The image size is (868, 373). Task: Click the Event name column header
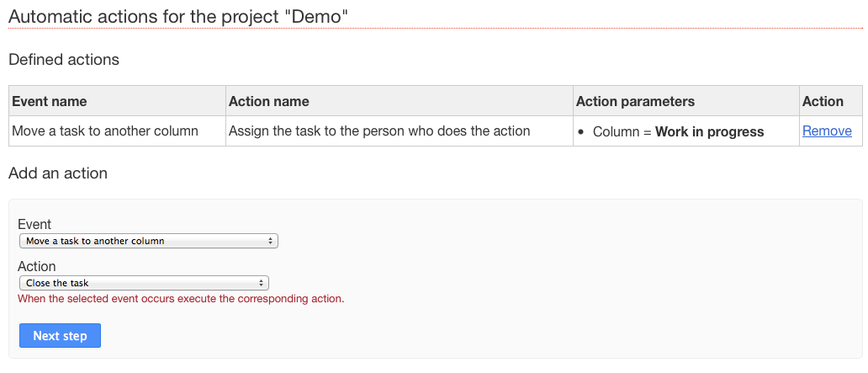coord(50,101)
